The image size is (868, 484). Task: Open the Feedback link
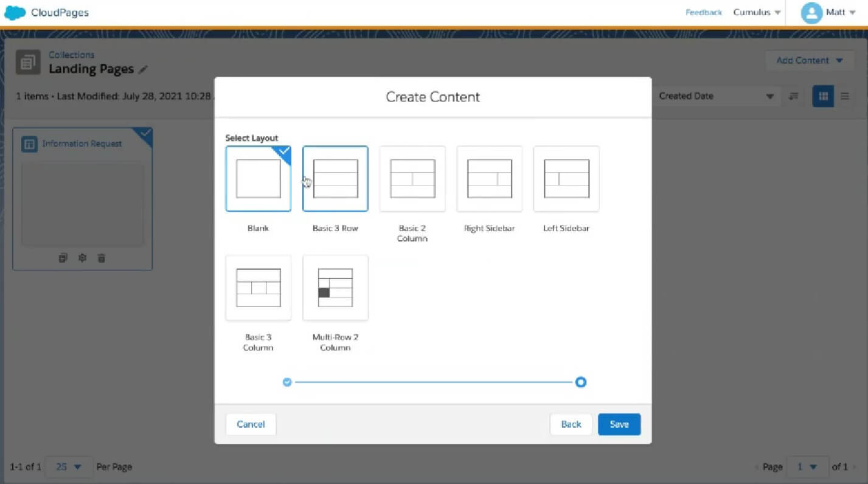pyautogui.click(x=704, y=12)
